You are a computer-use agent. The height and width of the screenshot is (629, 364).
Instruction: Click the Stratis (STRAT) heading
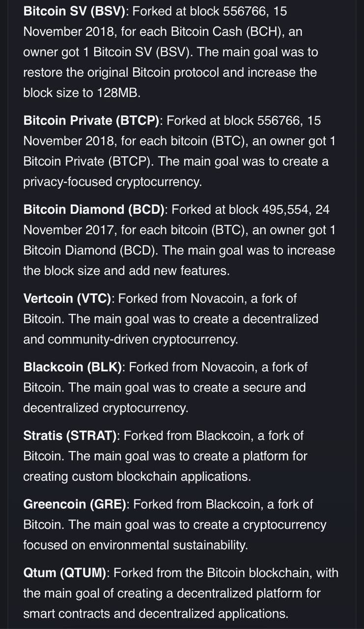click(70, 436)
